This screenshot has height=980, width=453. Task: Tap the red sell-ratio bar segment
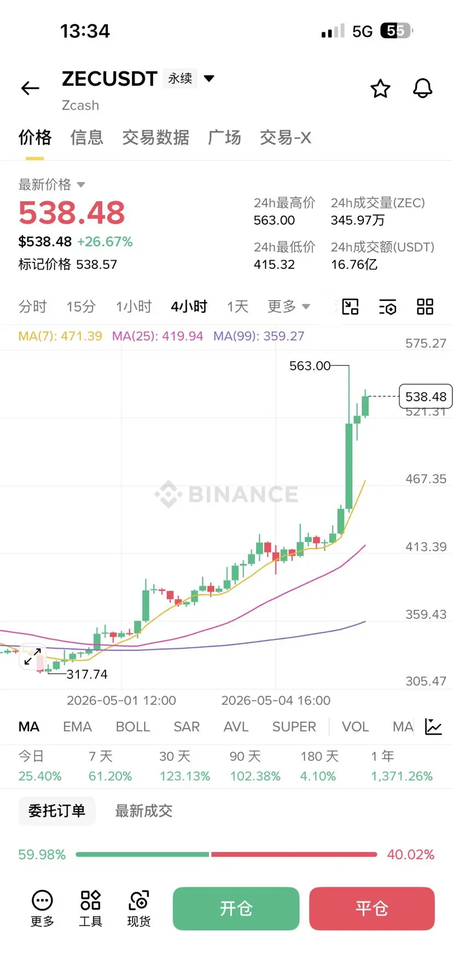click(294, 854)
